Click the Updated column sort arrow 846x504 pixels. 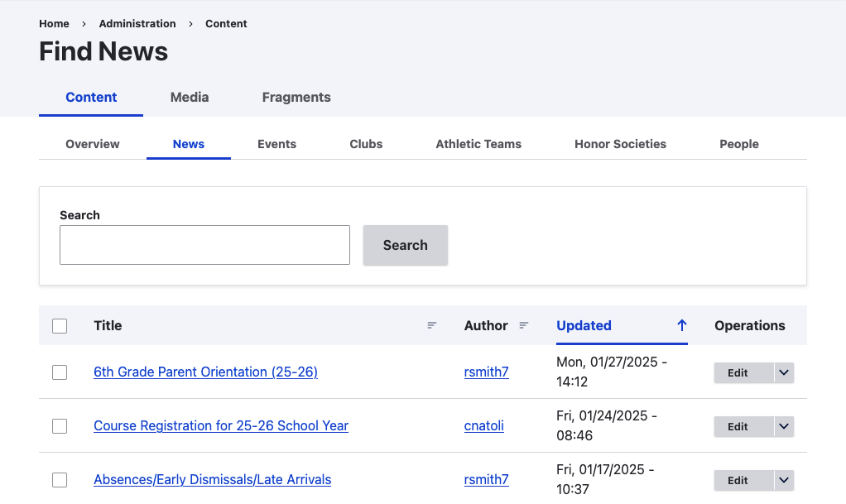tap(682, 325)
